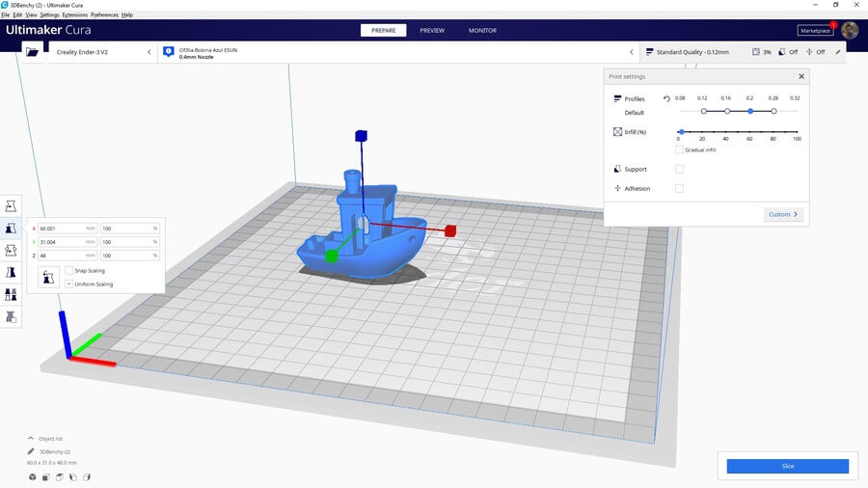Click the X scale percent field

(x=130, y=228)
